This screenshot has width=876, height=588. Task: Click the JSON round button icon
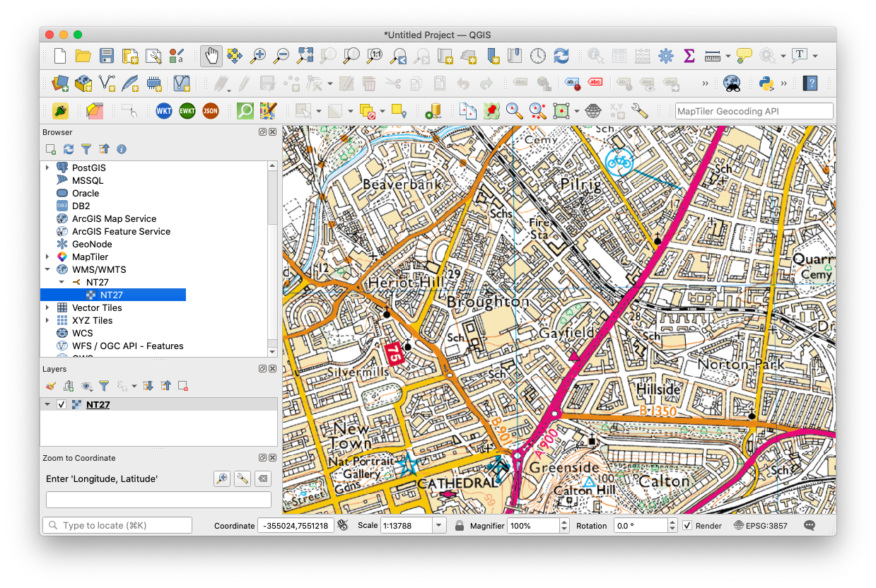pos(210,111)
